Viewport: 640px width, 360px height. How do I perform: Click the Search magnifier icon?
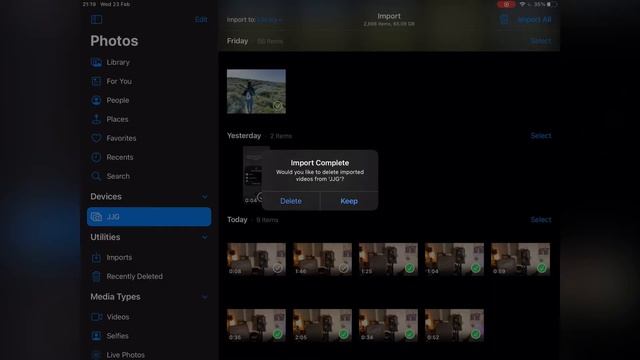(x=96, y=176)
